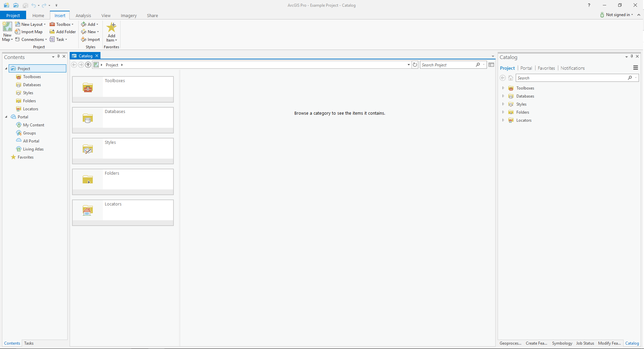The image size is (644, 349).
Task: Switch to the Imagery ribbon tab
Action: pos(129,15)
